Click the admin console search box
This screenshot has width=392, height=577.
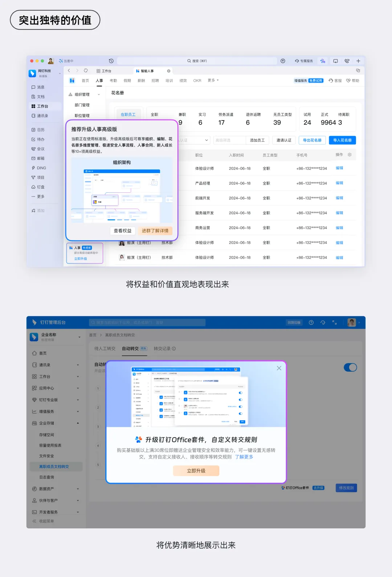(x=147, y=322)
